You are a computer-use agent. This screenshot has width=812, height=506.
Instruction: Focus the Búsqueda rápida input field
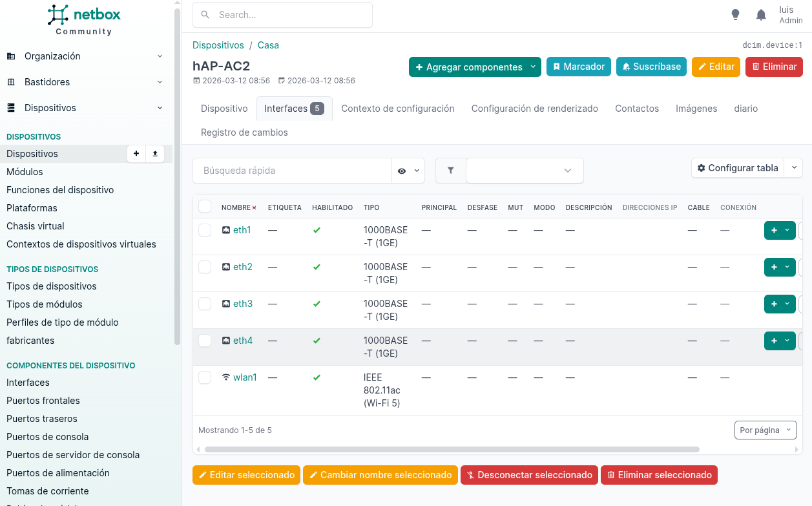coord(292,171)
